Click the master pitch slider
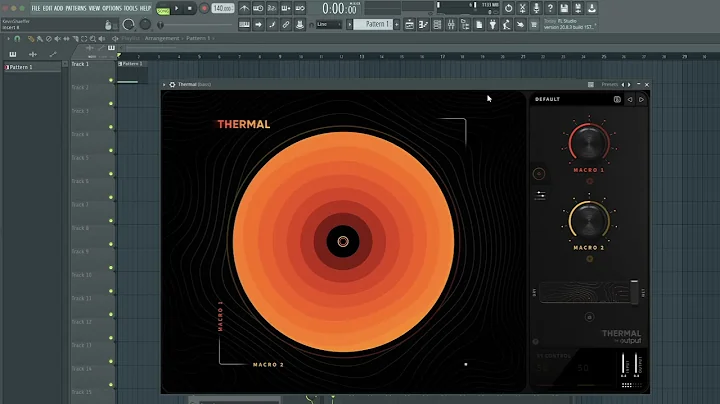The image size is (720, 404). [145, 24]
